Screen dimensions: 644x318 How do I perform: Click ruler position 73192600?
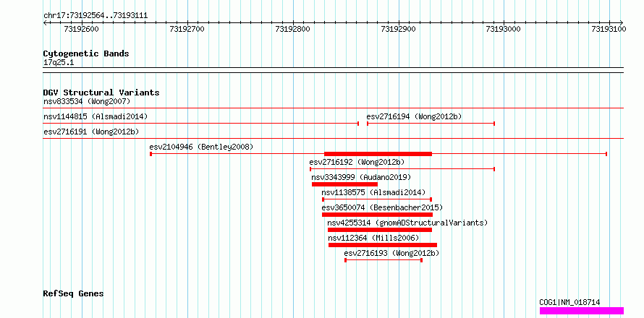point(82,29)
